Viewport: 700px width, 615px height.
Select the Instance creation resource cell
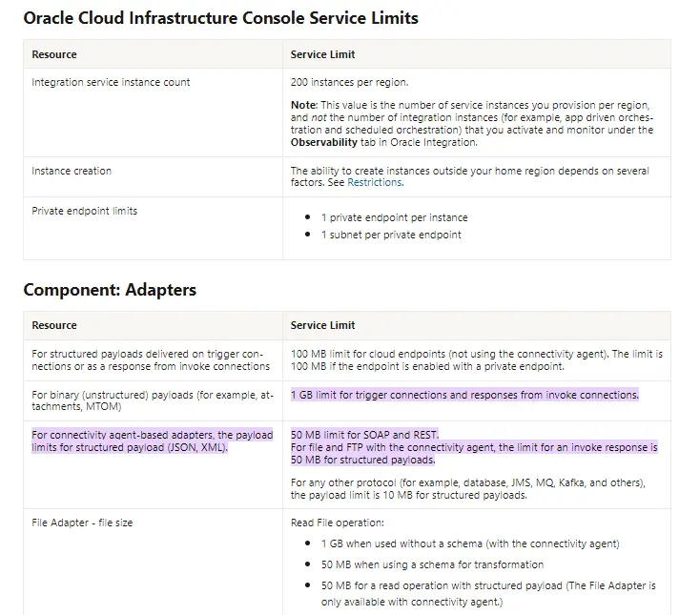[72, 171]
